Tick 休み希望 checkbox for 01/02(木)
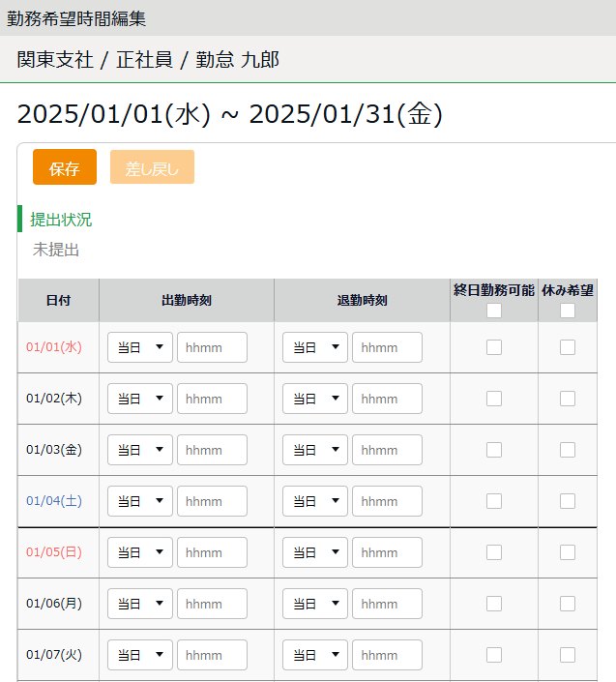The width and height of the screenshot is (616, 682). click(568, 399)
